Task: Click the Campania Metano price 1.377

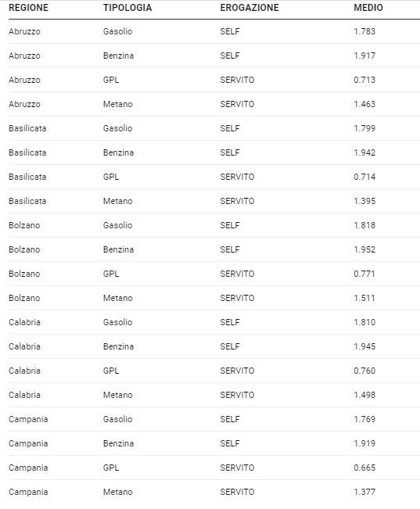Action: 364,492
